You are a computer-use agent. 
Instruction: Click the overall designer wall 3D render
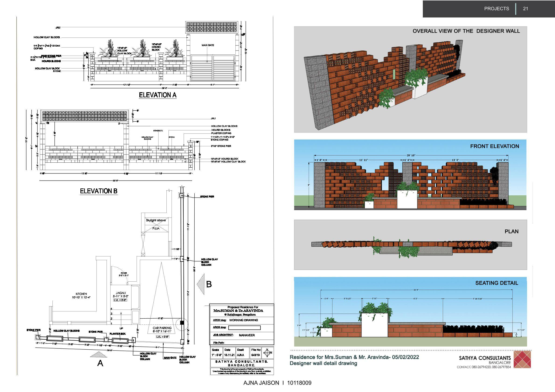[410, 80]
